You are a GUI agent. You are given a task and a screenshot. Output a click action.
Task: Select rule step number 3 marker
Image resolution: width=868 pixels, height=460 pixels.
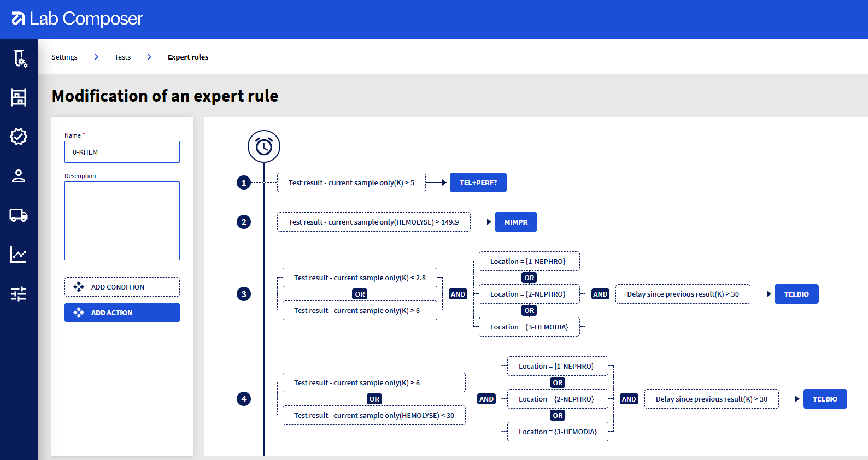coord(244,294)
